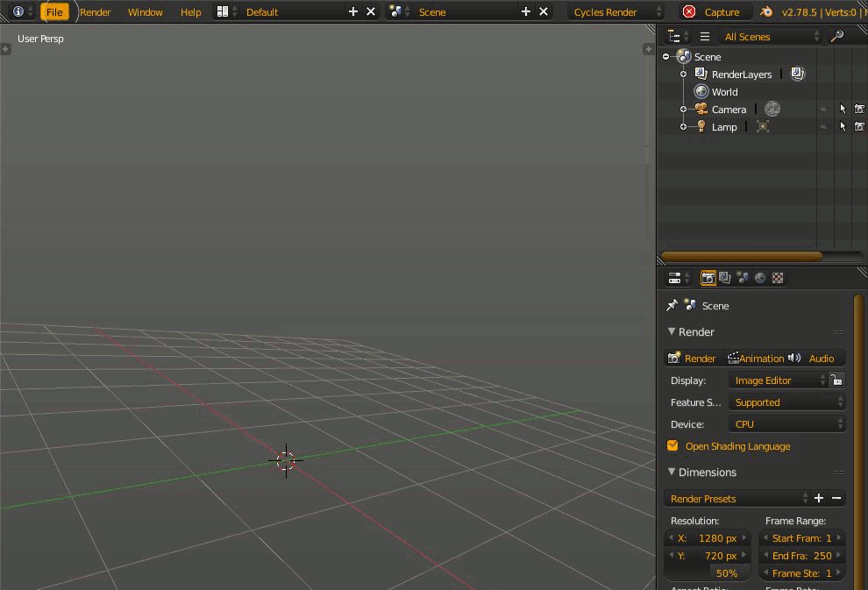
Task: Click the Animation render button
Action: [x=756, y=358]
